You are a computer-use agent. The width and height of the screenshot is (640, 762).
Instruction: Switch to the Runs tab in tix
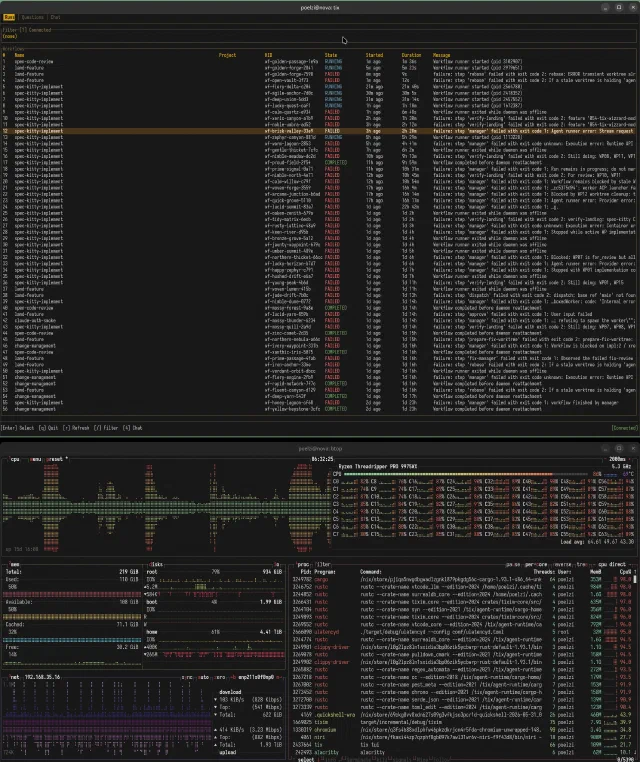point(9,17)
